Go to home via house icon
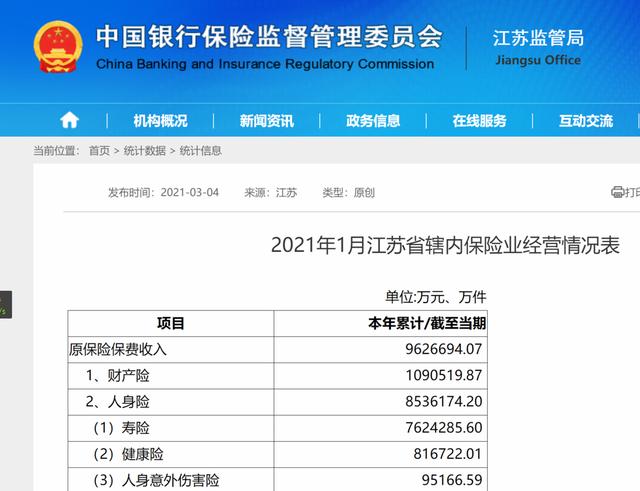The height and width of the screenshot is (491, 640). [x=69, y=120]
